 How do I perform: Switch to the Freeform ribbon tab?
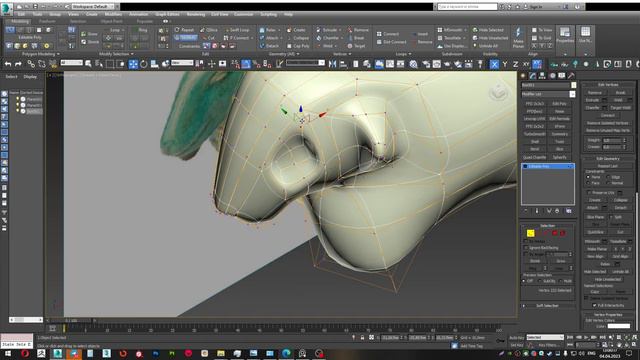[x=47, y=21]
